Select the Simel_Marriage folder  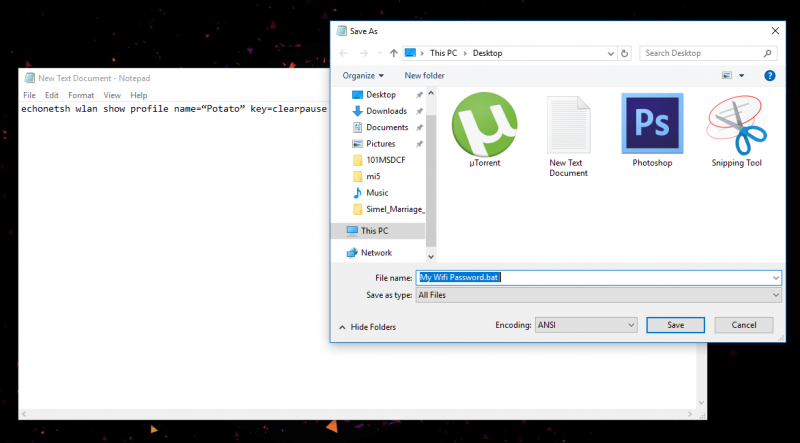pos(395,209)
